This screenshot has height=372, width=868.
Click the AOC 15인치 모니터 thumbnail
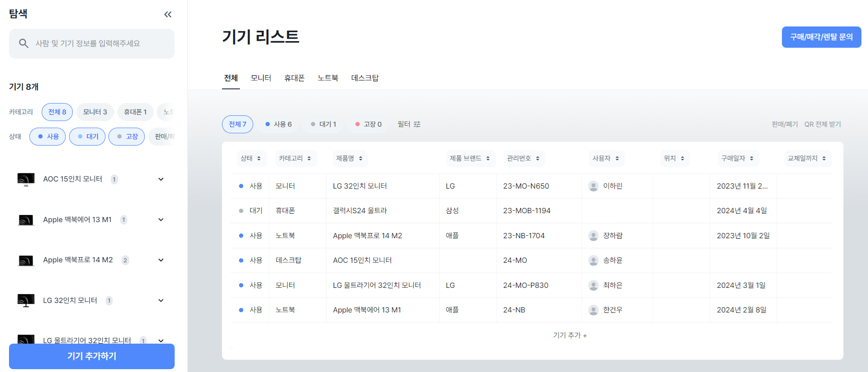26,179
